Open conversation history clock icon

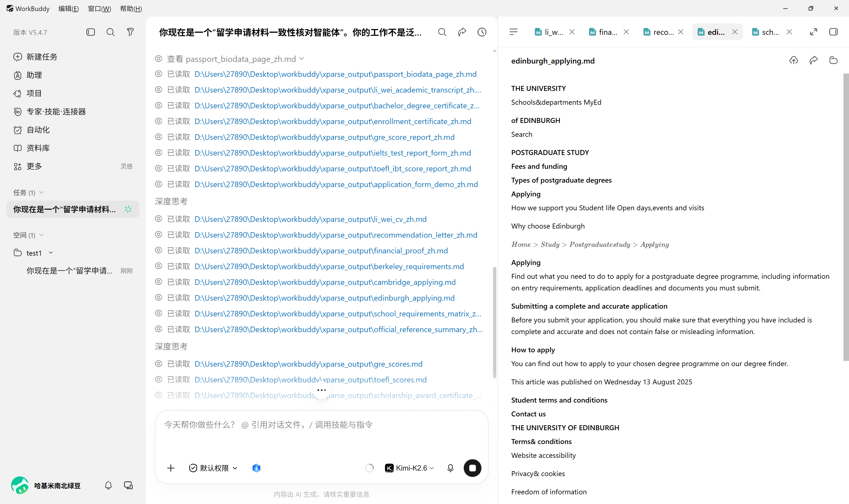point(482,32)
